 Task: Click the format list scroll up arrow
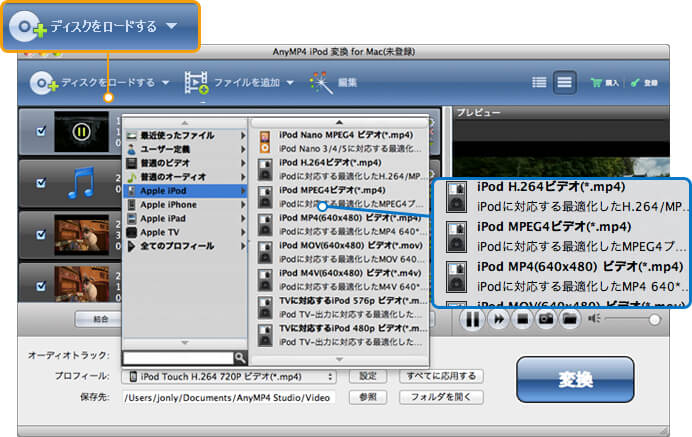339,122
